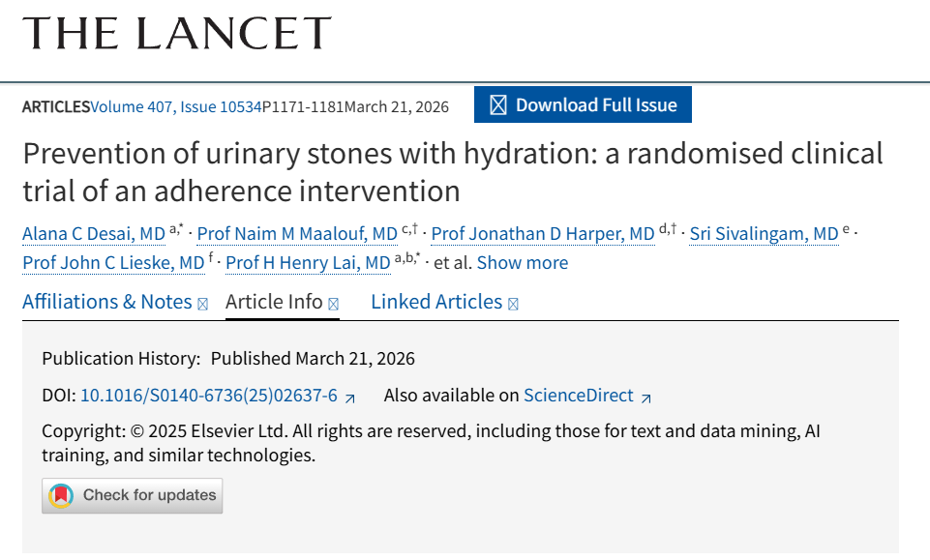Show more authors in the list
Image resolution: width=930 pixels, height=560 pixels.
click(x=523, y=263)
